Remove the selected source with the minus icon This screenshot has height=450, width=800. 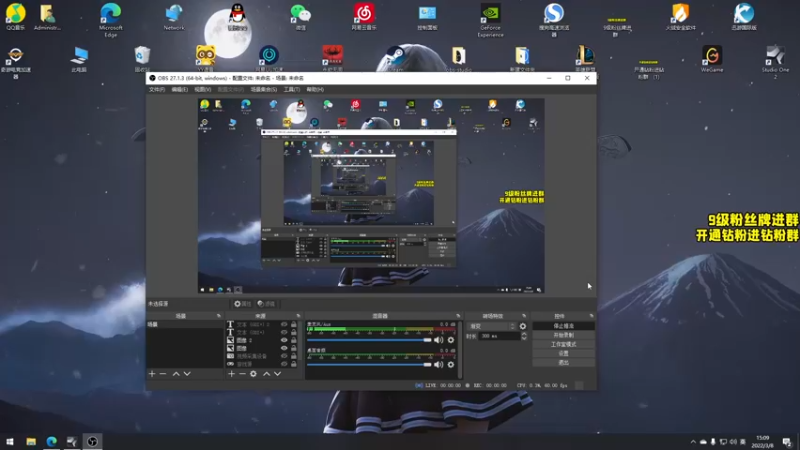(242, 374)
